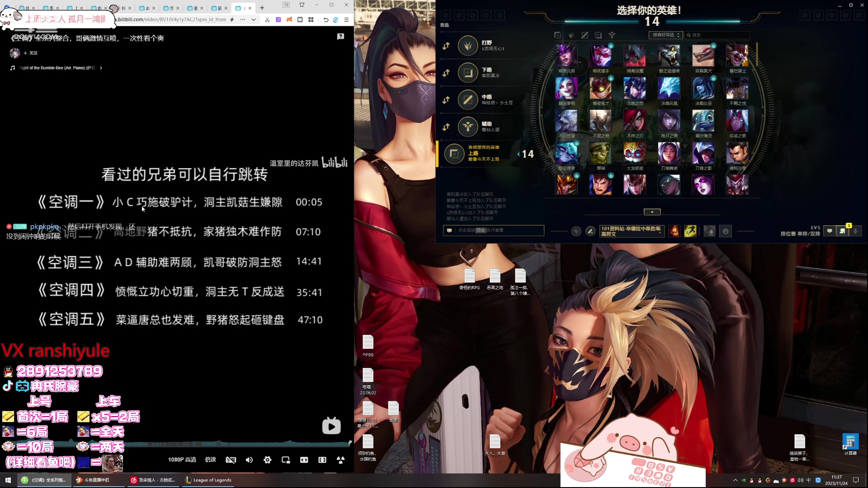Edit rune page with pencil icon

(590, 231)
